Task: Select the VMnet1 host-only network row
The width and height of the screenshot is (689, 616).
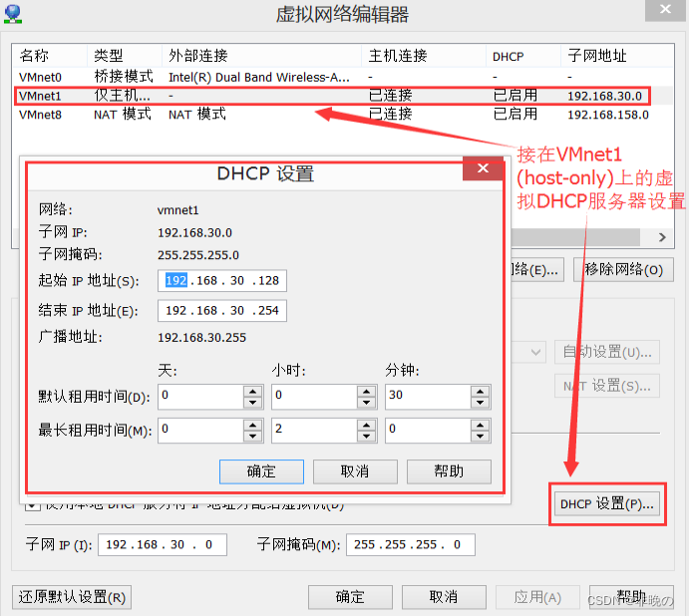Action: tap(343, 96)
